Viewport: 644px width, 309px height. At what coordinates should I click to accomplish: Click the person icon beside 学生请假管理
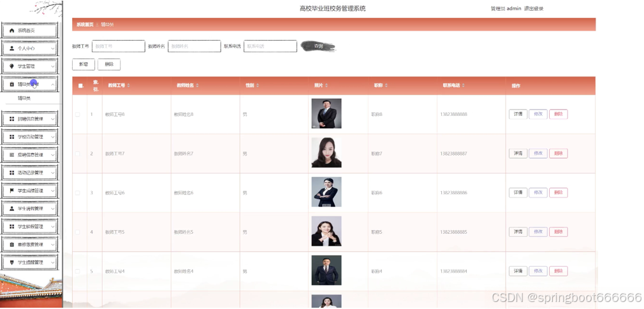tap(11, 208)
